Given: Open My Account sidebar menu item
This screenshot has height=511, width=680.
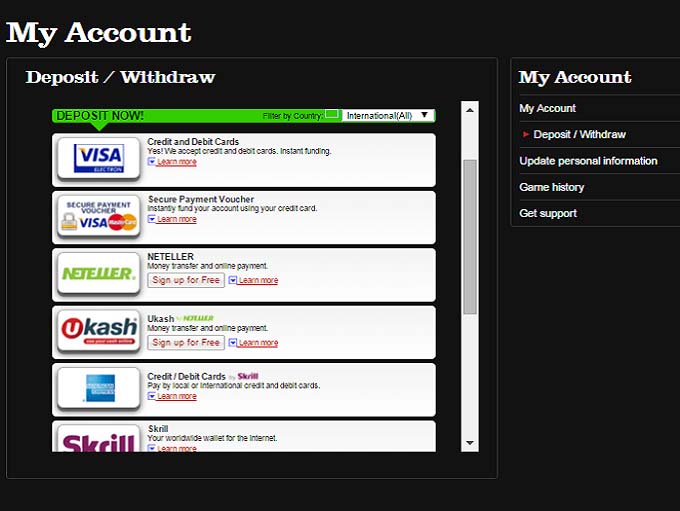Looking at the screenshot, I should coord(547,108).
